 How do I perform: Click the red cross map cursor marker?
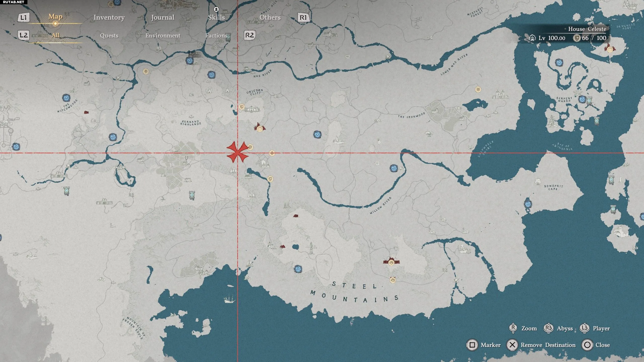[237, 152]
